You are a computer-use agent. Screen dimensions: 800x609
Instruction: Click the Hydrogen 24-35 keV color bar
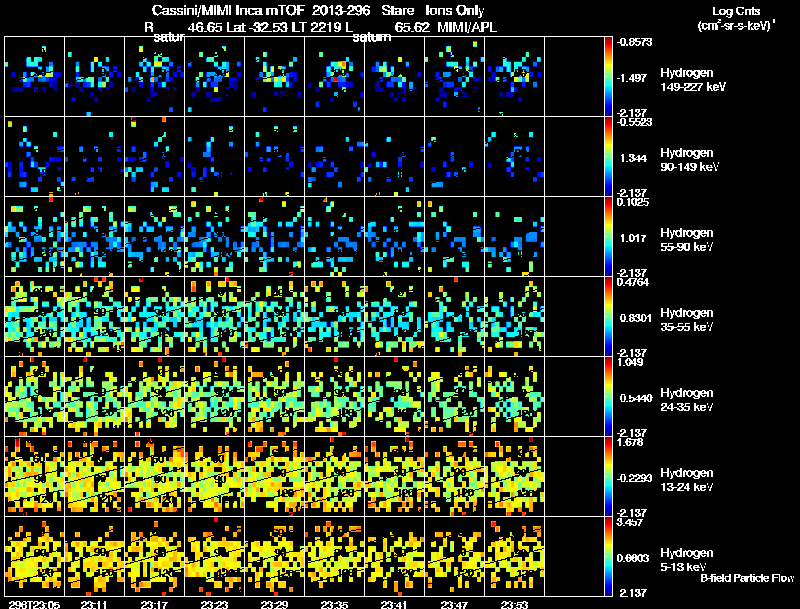pyautogui.click(x=608, y=397)
